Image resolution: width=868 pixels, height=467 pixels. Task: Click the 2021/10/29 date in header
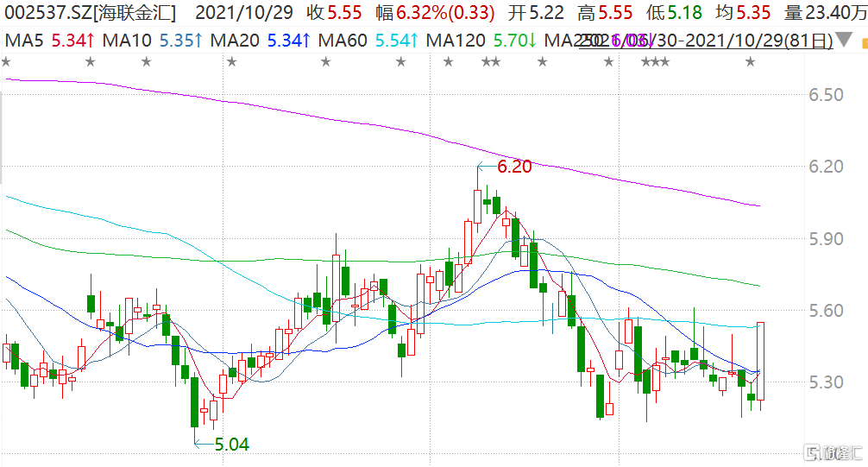click(x=244, y=12)
